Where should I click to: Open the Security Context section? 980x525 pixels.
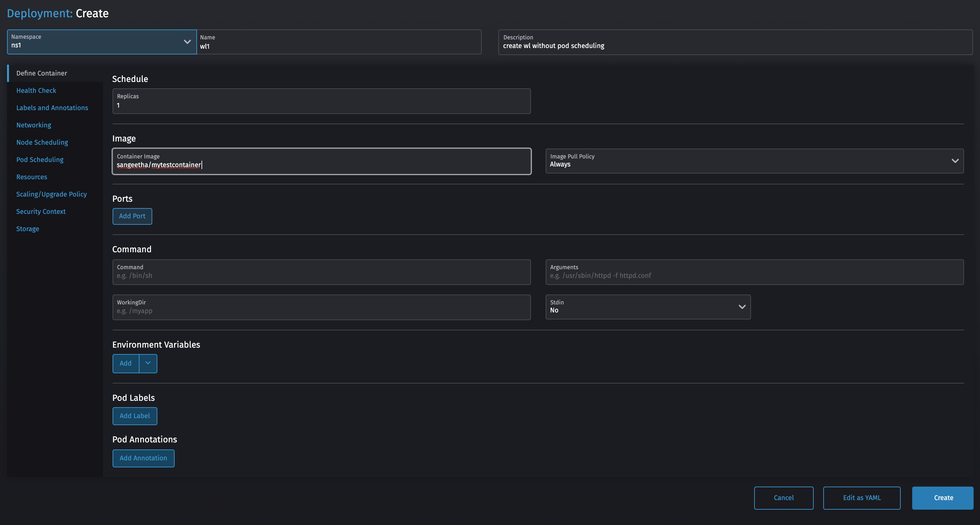click(x=41, y=211)
